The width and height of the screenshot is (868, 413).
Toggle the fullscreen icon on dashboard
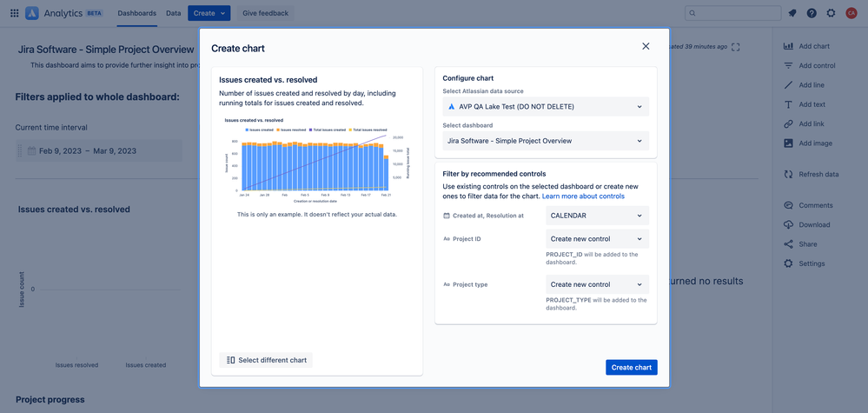click(736, 47)
